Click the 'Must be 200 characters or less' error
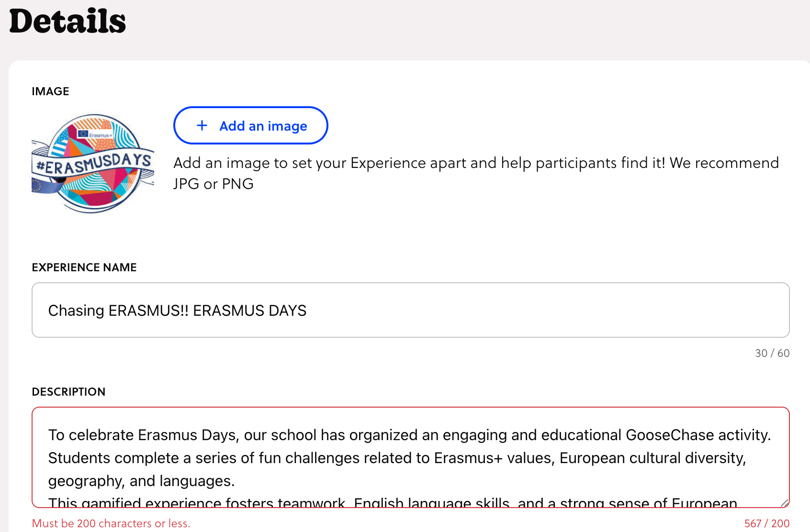 pyautogui.click(x=111, y=523)
